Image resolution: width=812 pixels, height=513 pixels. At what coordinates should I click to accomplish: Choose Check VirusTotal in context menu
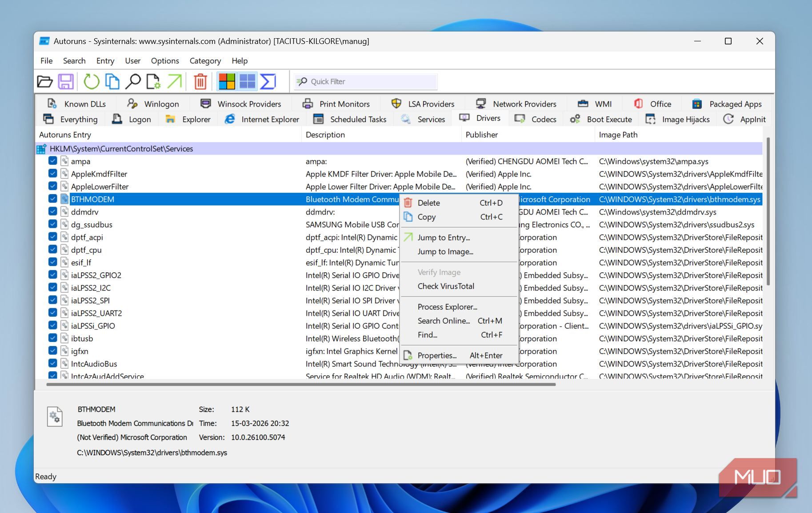pos(459,286)
